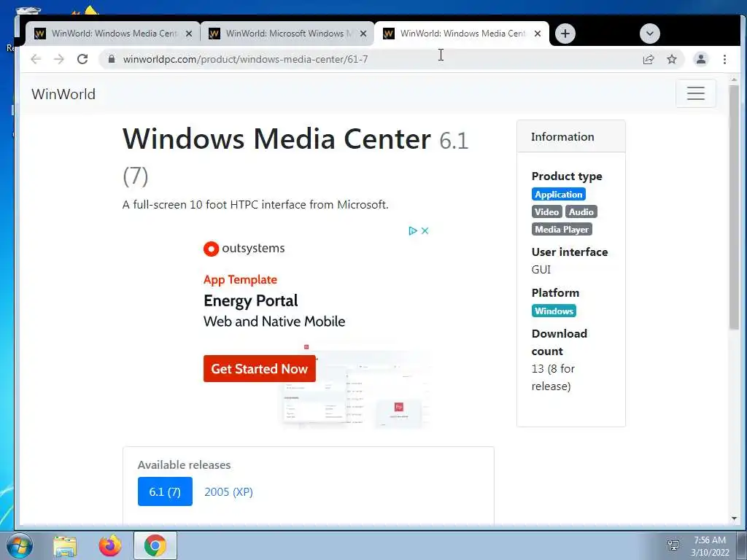Click the download count value 13 (8 for release)
The height and width of the screenshot is (560, 747).
(553, 377)
